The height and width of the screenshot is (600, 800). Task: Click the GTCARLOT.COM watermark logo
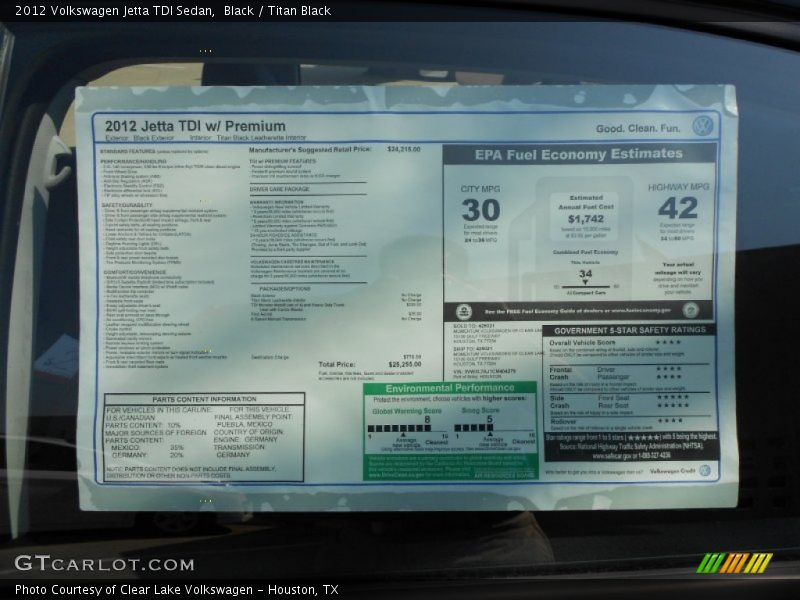tap(90, 563)
